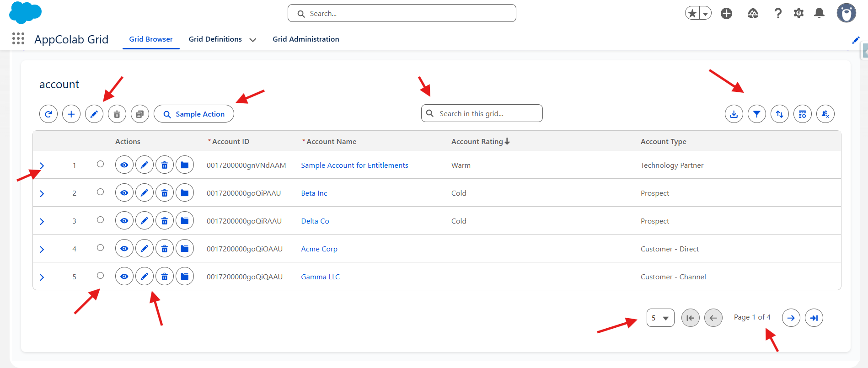Click the refresh grid icon
The image size is (868, 368).
click(48, 114)
